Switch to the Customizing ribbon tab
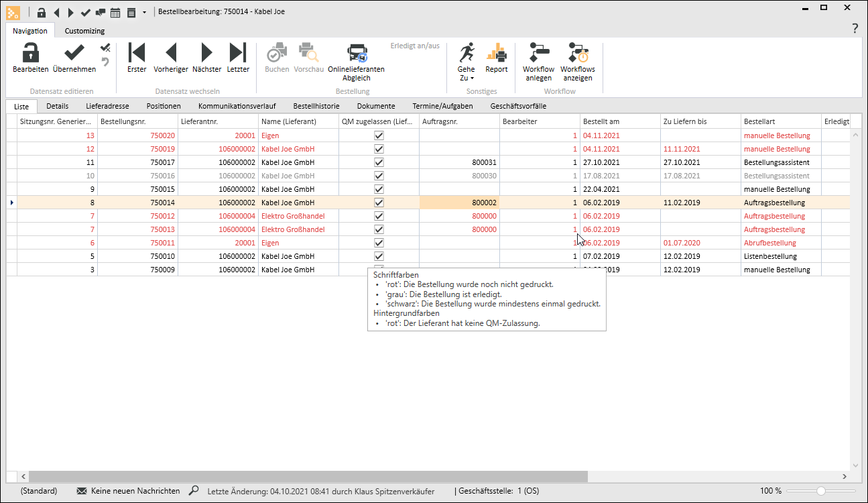Screen dimensions: 868x503 [84, 31]
